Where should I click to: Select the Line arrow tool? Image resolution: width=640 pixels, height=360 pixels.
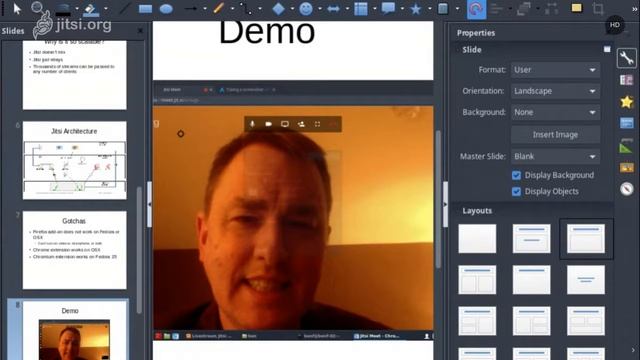pos(190,9)
